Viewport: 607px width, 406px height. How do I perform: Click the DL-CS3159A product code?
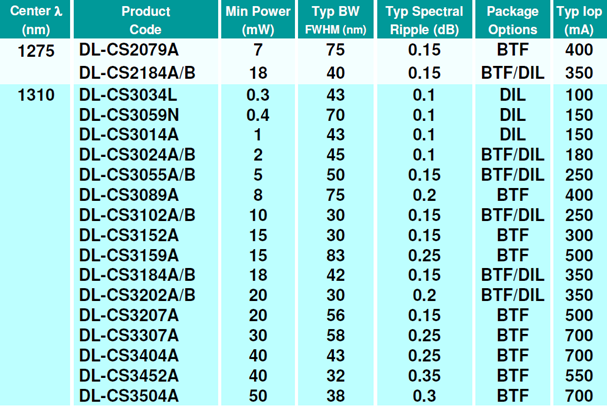click(129, 255)
